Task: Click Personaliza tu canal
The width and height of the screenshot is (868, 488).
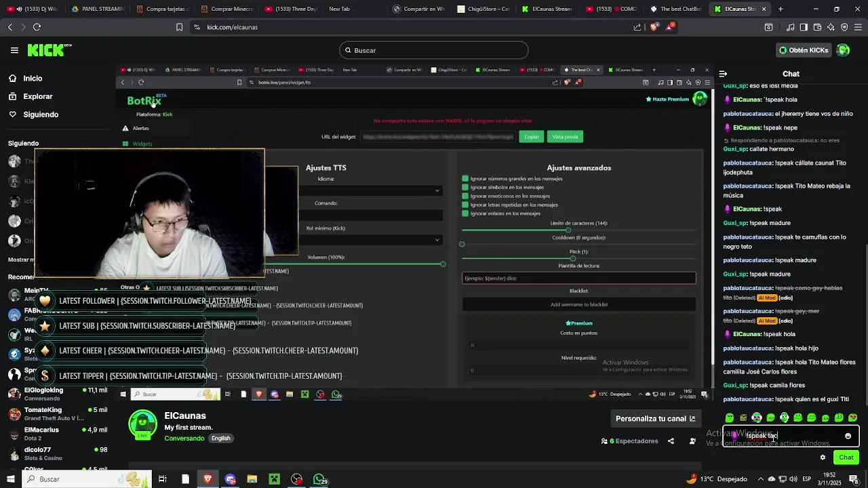Action: [x=655, y=418]
